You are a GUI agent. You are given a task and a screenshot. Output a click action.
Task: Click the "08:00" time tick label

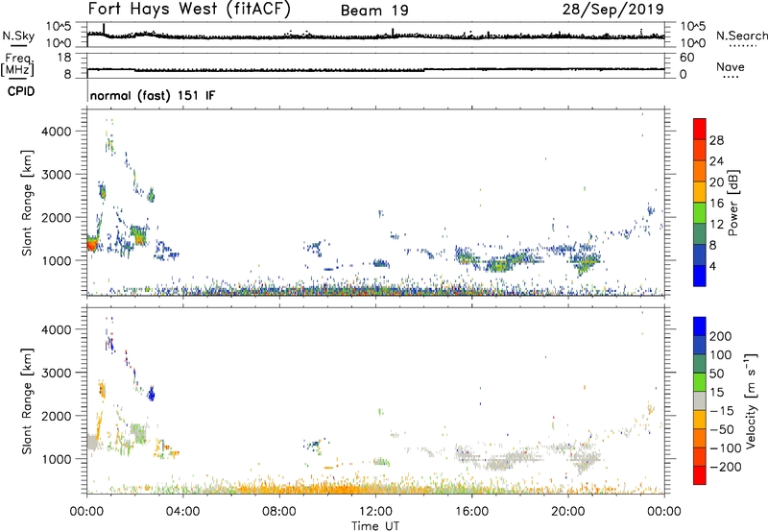(x=279, y=512)
